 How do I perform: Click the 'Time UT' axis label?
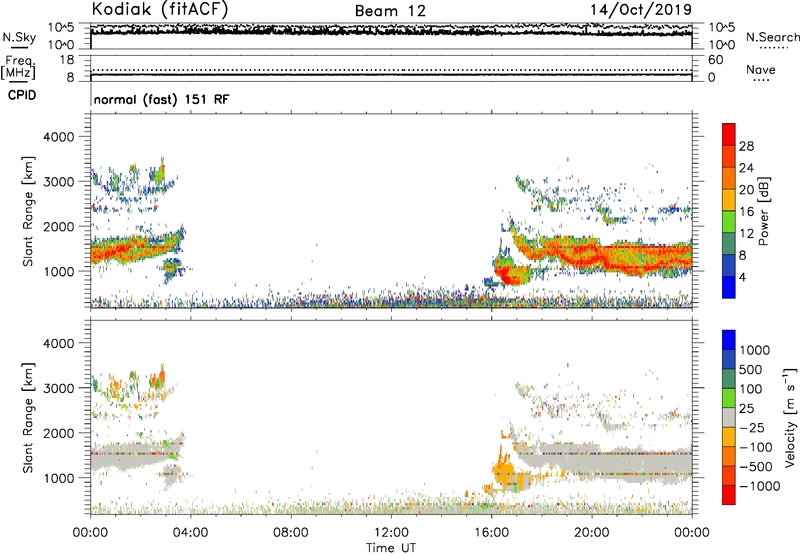tap(391, 548)
